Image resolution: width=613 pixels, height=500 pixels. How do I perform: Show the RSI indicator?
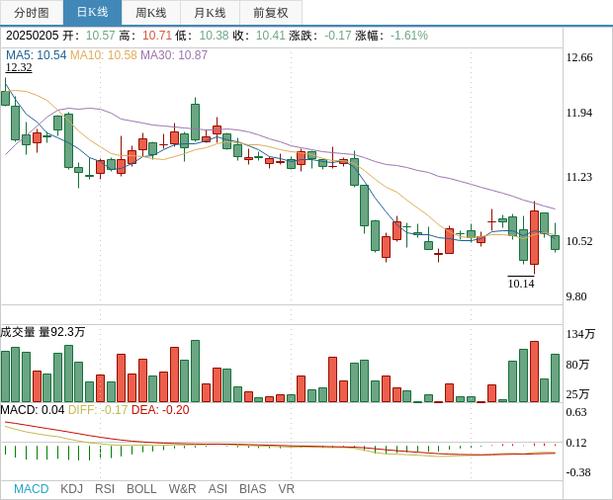tap(105, 489)
